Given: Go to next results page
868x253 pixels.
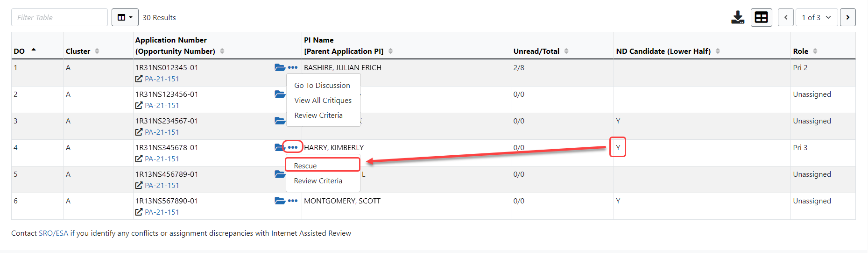Looking at the screenshot, I should pos(848,17).
